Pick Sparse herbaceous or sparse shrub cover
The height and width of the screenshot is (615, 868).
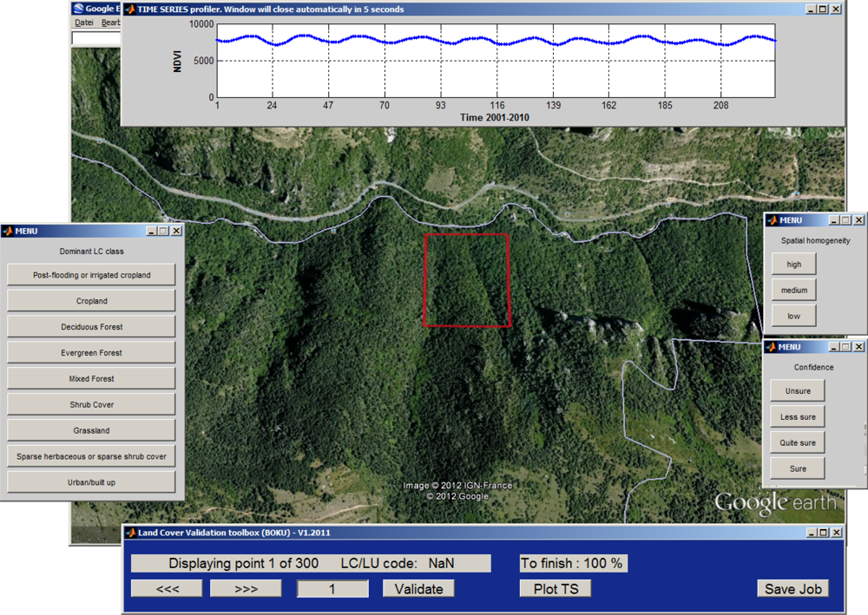[91, 456]
